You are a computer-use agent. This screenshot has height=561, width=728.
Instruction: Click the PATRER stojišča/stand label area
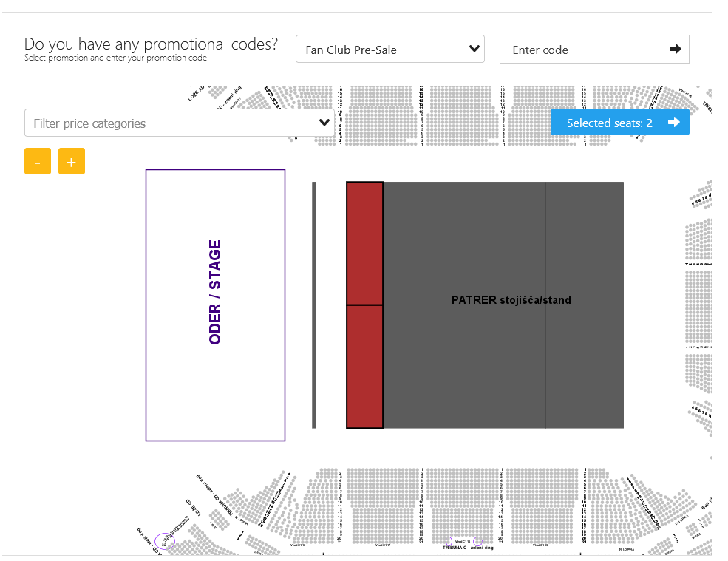point(511,300)
